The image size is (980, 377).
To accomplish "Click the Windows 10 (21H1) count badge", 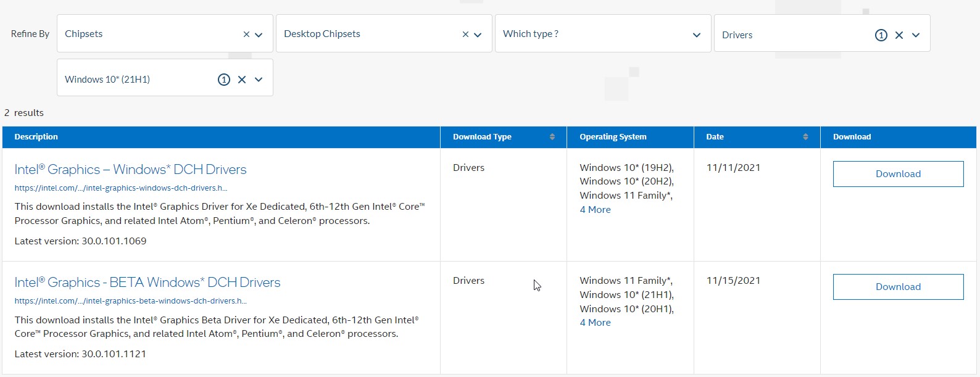I will click(224, 80).
